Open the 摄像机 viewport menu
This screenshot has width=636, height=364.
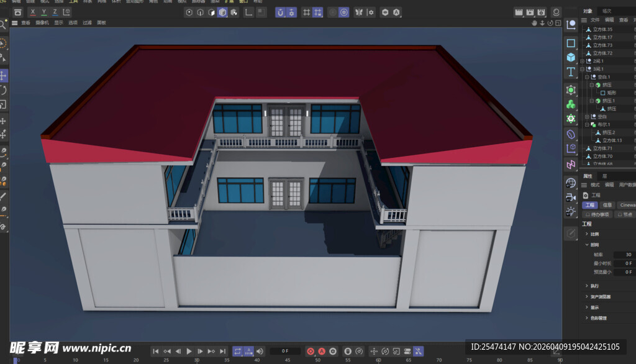click(42, 22)
